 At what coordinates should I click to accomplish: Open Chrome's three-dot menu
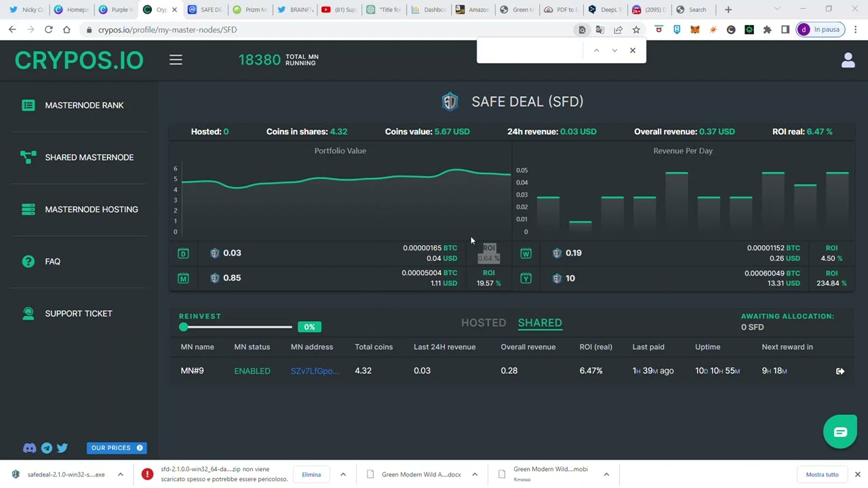click(856, 30)
